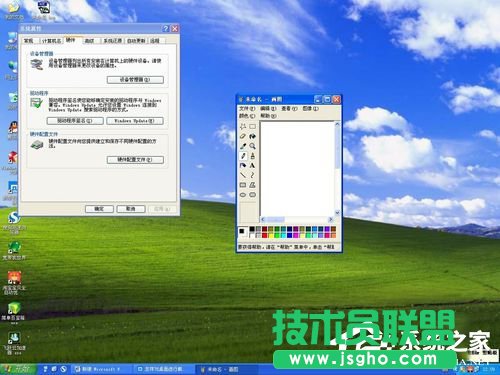The width and height of the screenshot is (500, 375).
Task: Pick the dark red palette color
Action: click(265, 229)
